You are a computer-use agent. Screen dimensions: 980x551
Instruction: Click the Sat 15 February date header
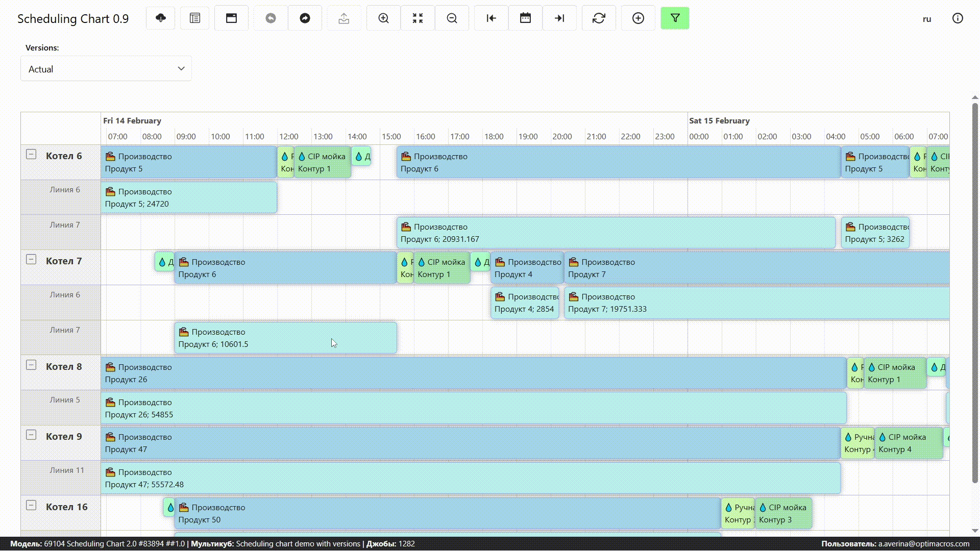(719, 121)
